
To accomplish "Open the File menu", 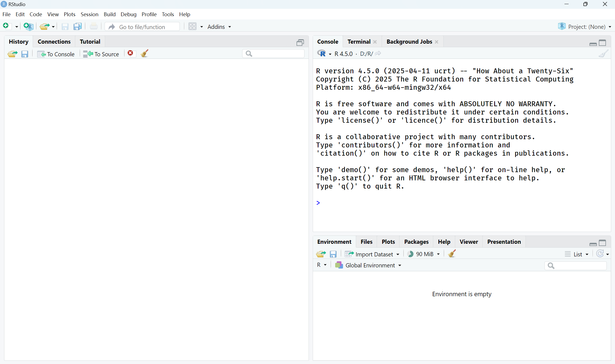I will [6, 14].
